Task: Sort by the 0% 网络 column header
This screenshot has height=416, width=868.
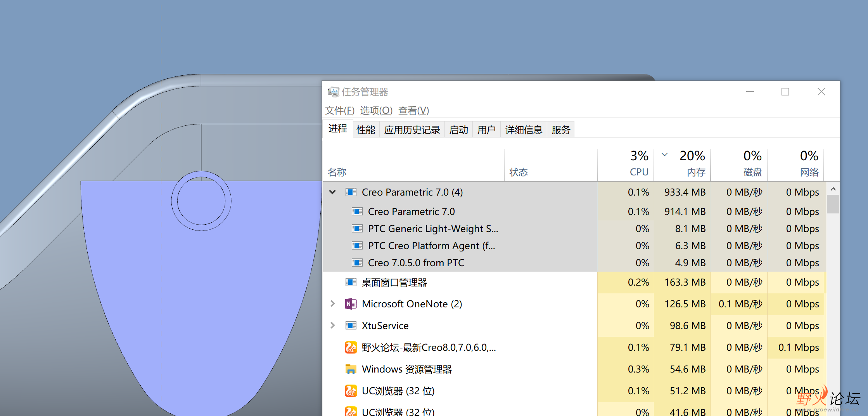Action: pyautogui.click(x=796, y=165)
